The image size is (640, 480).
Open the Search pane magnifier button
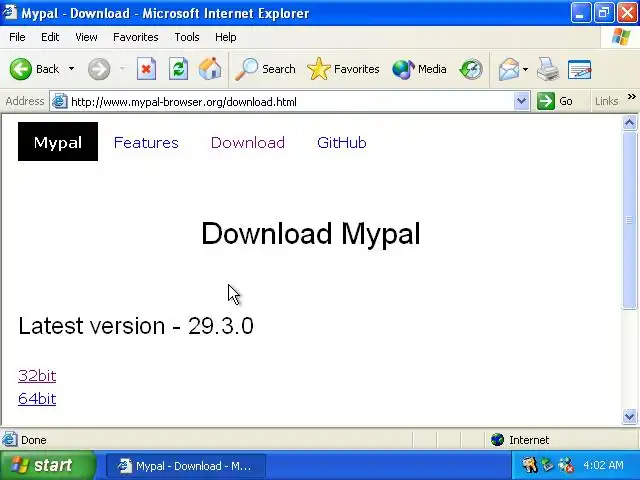pyautogui.click(x=265, y=69)
